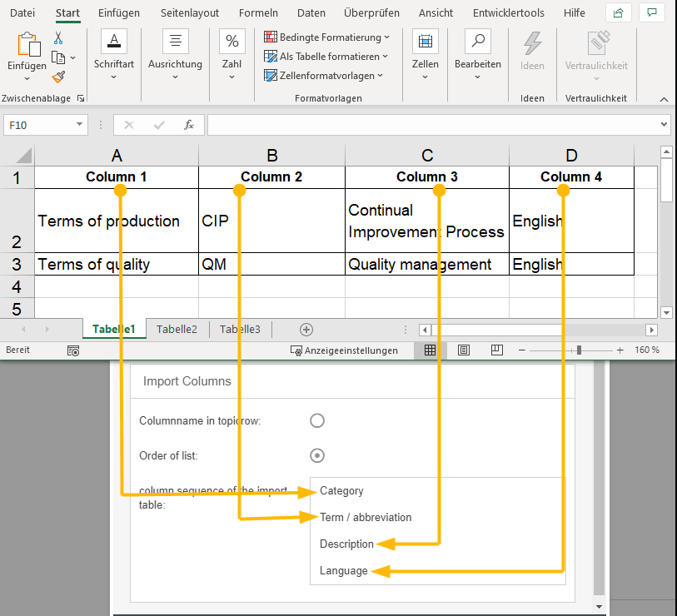The width and height of the screenshot is (677, 616).
Task: Expand the Zellenformatvorlagen dropdown
Action: click(324, 76)
